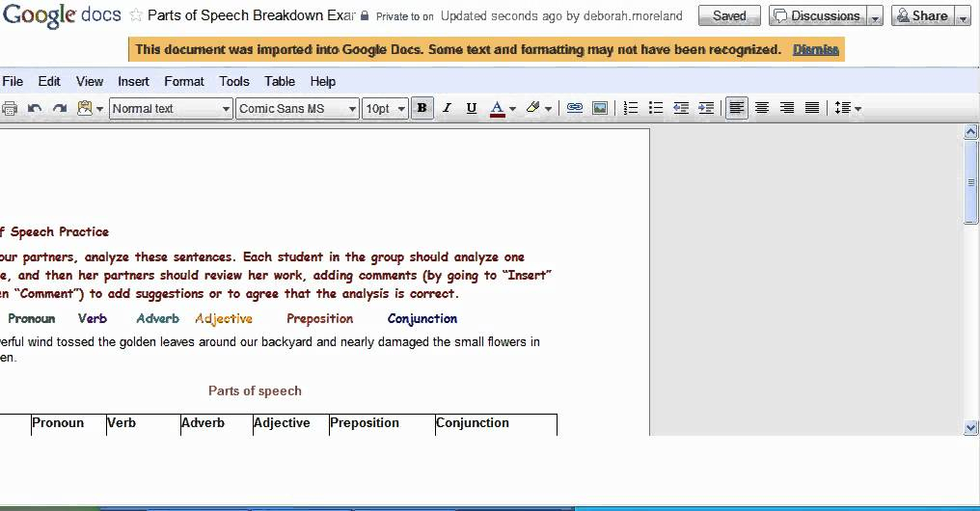This screenshot has height=511, width=980.
Task: Click the Private lock icon
Action: click(365, 15)
